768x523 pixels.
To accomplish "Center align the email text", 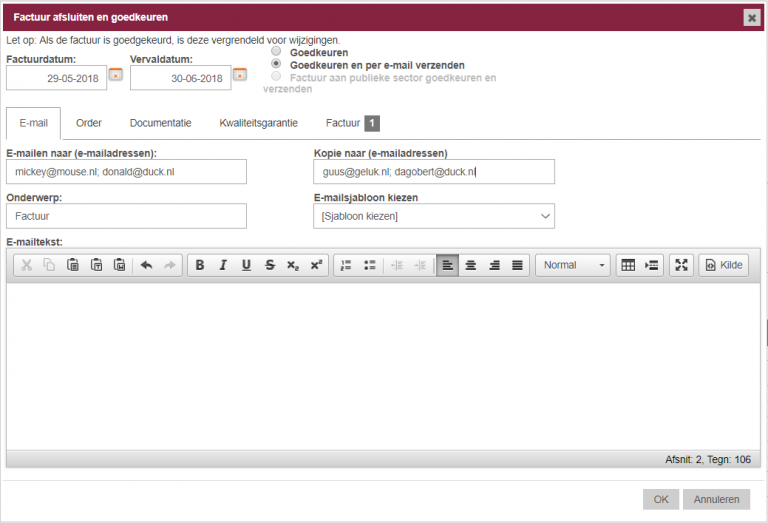I will click(x=471, y=265).
